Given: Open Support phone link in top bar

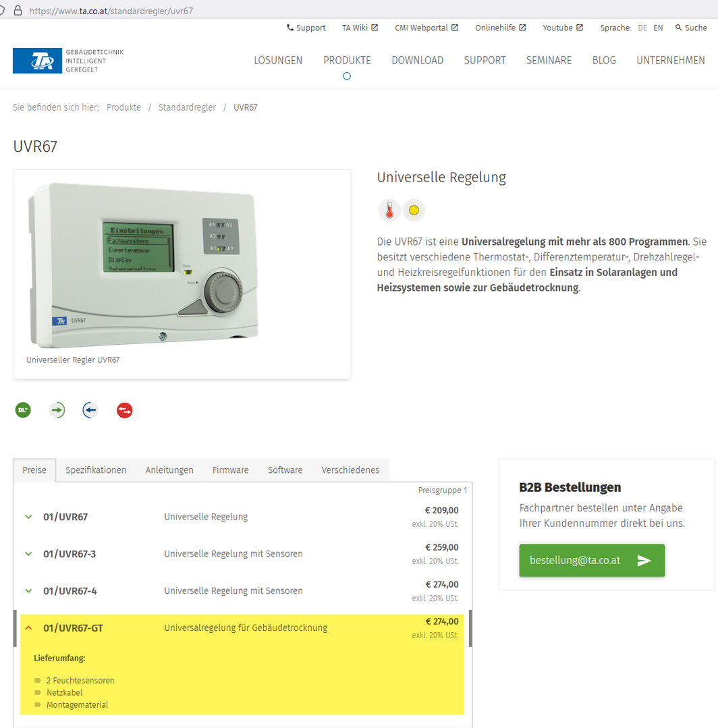Looking at the screenshot, I should pyautogui.click(x=306, y=28).
